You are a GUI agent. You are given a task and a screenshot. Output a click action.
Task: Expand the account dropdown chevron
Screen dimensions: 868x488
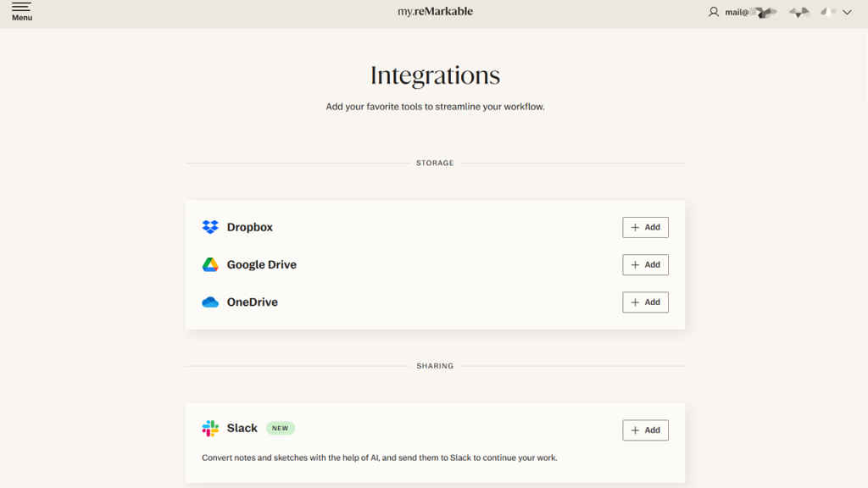[x=848, y=12]
